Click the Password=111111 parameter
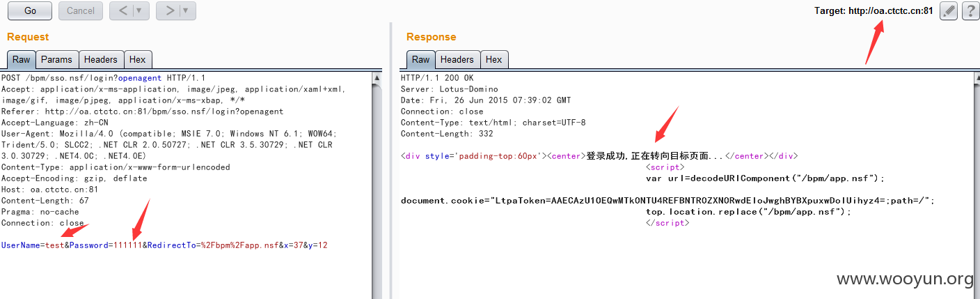This screenshot has height=299, width=980. coord(105,245)
